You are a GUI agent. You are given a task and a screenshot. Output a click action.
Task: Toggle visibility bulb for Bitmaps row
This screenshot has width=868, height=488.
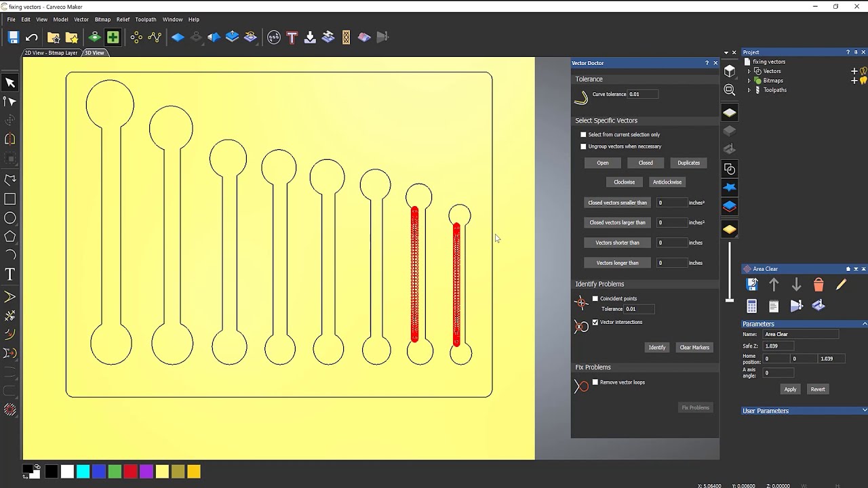(863, 81)
